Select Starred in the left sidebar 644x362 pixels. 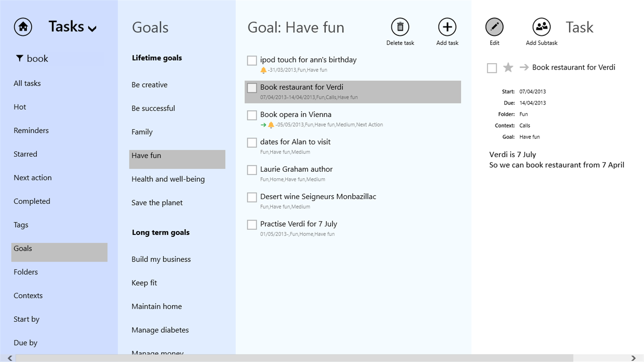coord(25,154)
